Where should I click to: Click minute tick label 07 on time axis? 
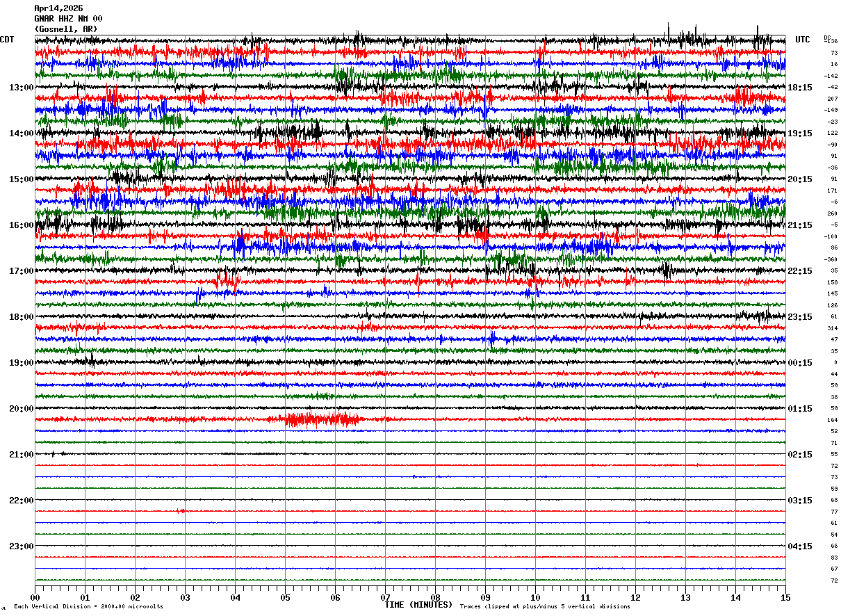pos(385,598)
